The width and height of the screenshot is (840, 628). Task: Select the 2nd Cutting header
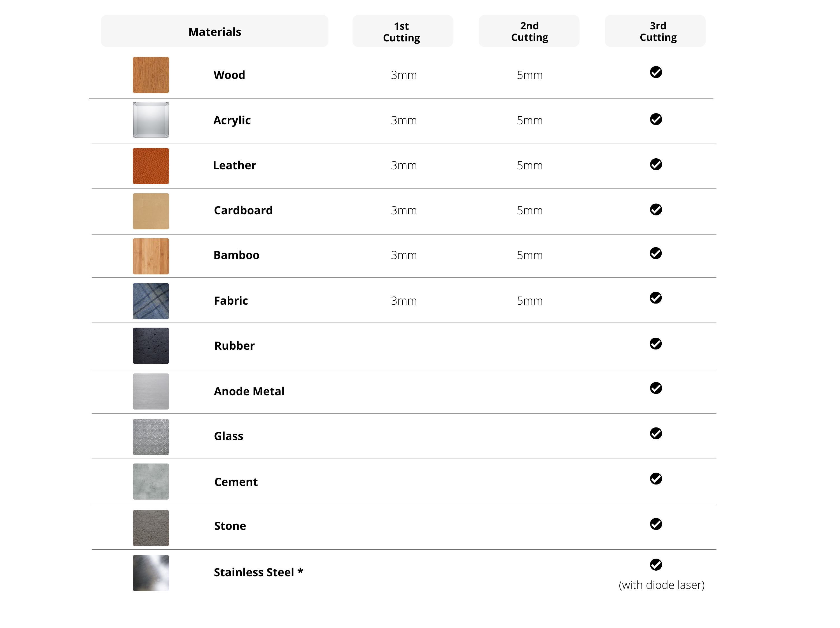[529, 31]
